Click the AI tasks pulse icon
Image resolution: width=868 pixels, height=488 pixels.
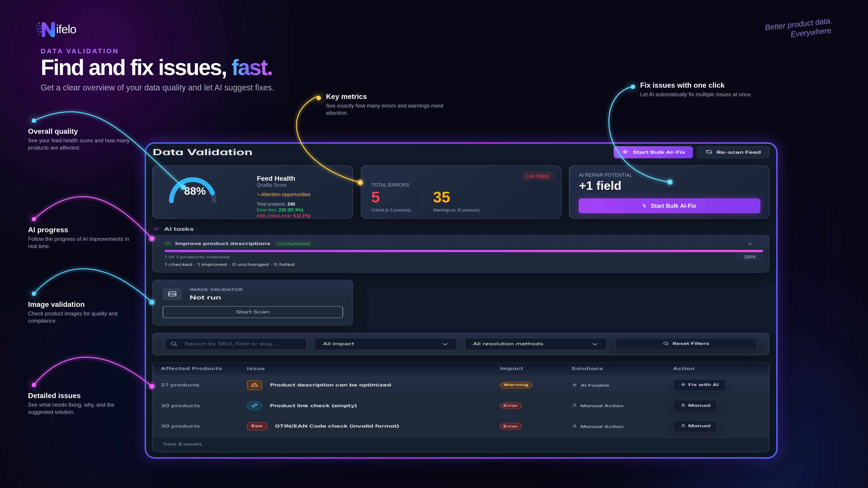click(x=156, y=229)
